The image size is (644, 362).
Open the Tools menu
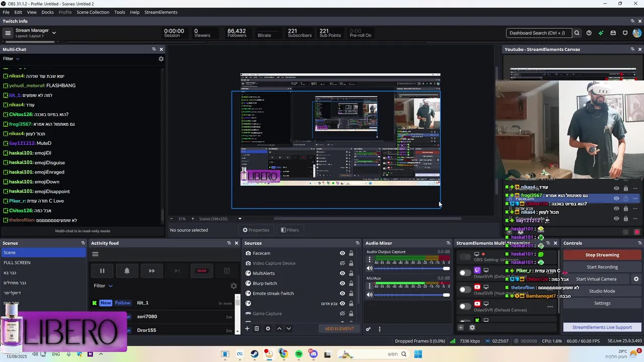tap(120, 12)
